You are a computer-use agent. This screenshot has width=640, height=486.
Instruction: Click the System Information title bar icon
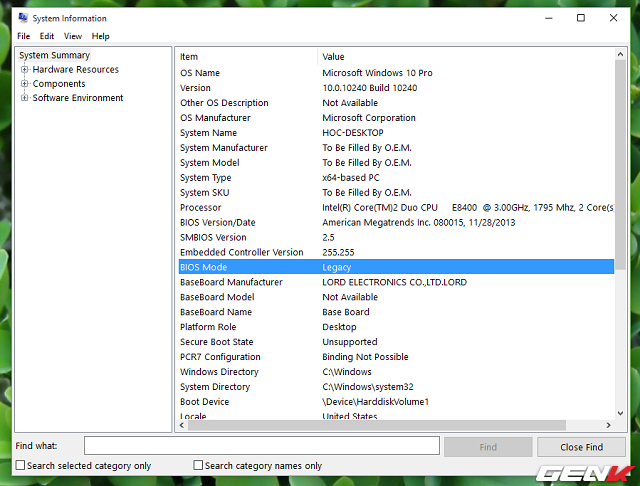click(x=23, y=18)
